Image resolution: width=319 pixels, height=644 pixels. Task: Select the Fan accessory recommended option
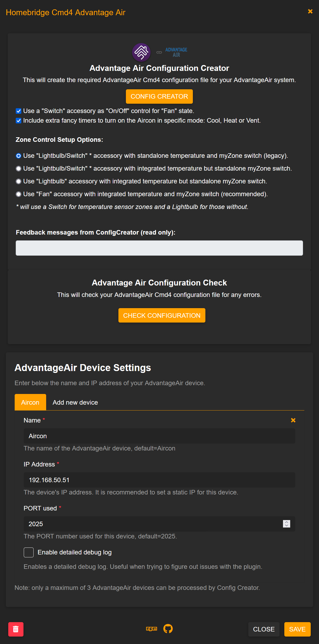(x=18, y=194)
